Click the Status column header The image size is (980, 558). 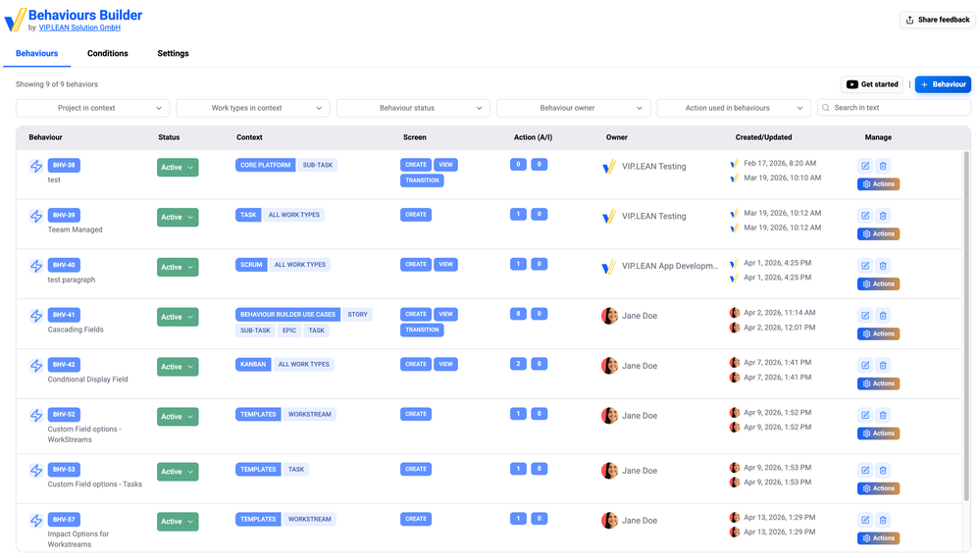[169, 137]
